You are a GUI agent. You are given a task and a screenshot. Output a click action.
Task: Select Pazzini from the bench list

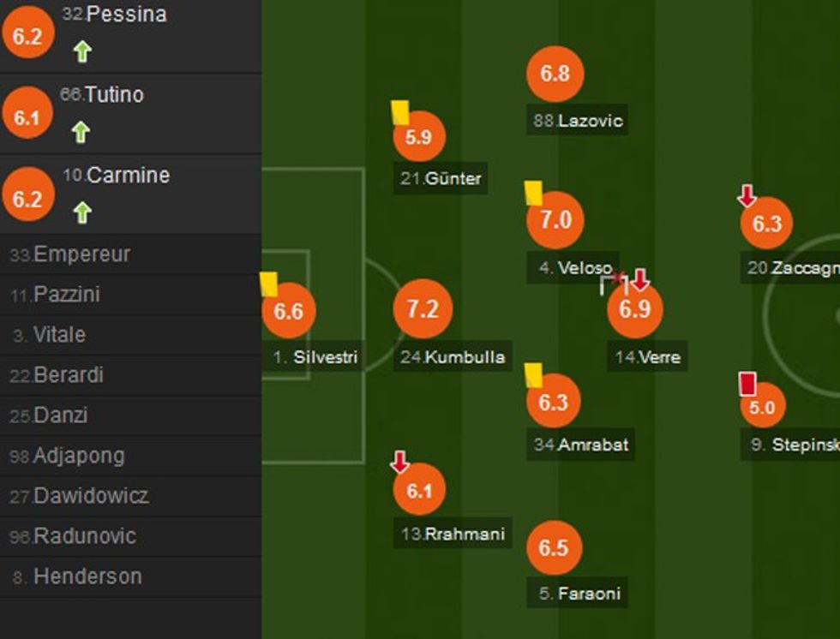[x=67, y=295]
